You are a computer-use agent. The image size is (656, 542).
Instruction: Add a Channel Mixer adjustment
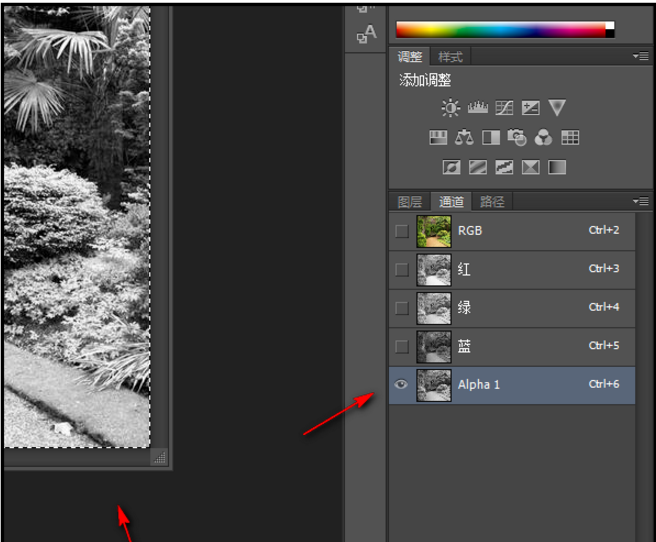pos(543,138)
